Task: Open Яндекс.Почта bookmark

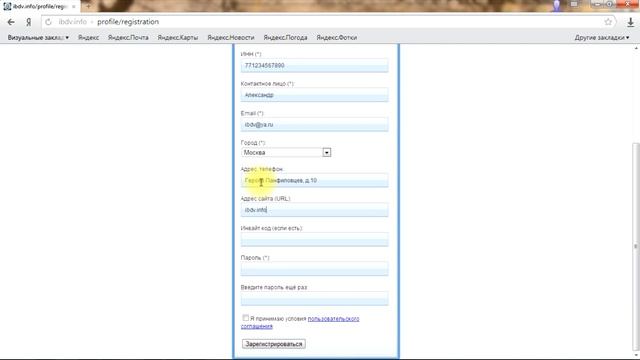Action: (128, 38)
